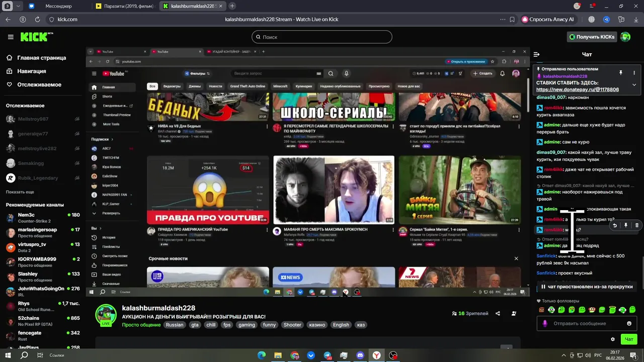Open a new browser tab plus
644x362 pixels.
(232, 6)
